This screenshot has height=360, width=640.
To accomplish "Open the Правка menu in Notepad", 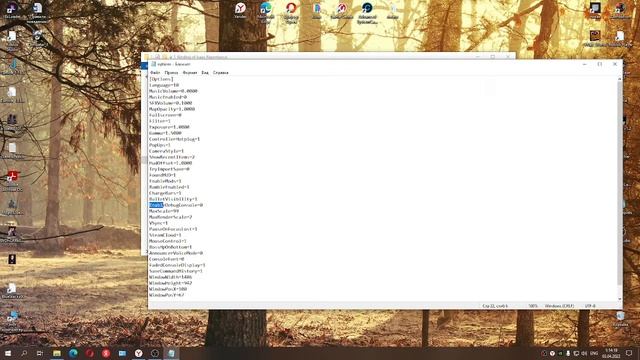I will click(x=171, y=73).
